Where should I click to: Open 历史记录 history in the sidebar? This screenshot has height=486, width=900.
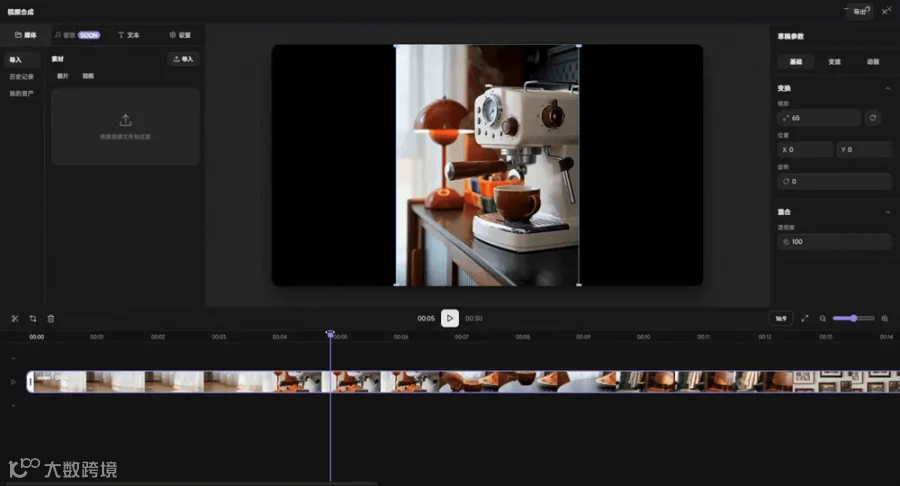(x=22, y=76)
